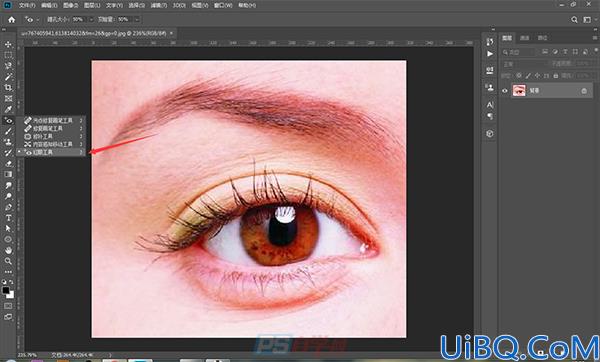Open the Image (图像) menu

70,5
